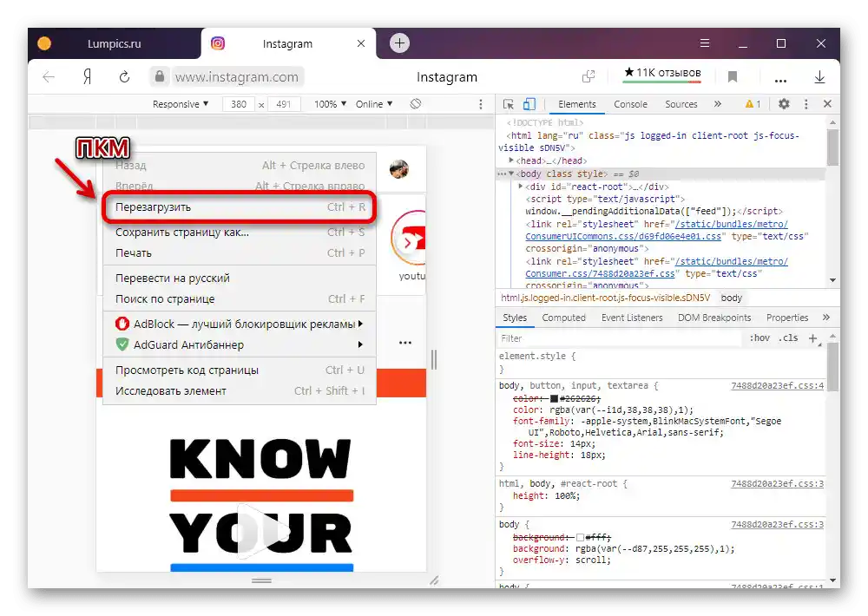Open the Online throttling dropdown

tap(374, 104)
